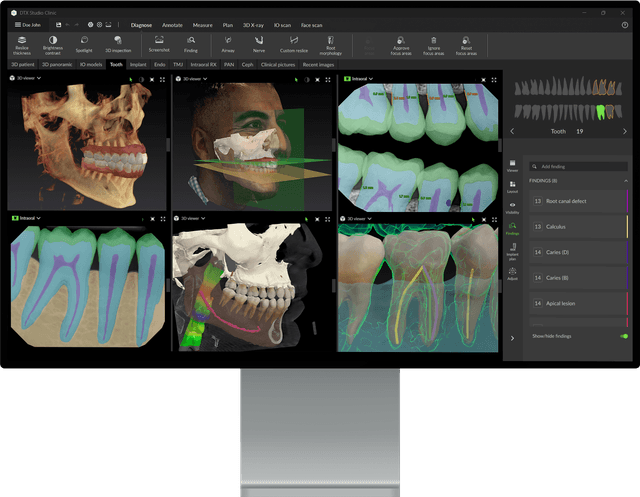Viewport: 640px width, 497px height.
Task: Click the Add finding search field
Action: coord(578,166)
